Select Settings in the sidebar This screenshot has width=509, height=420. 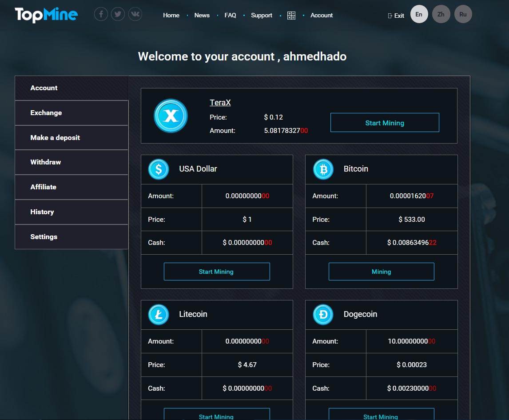point(72,237)
